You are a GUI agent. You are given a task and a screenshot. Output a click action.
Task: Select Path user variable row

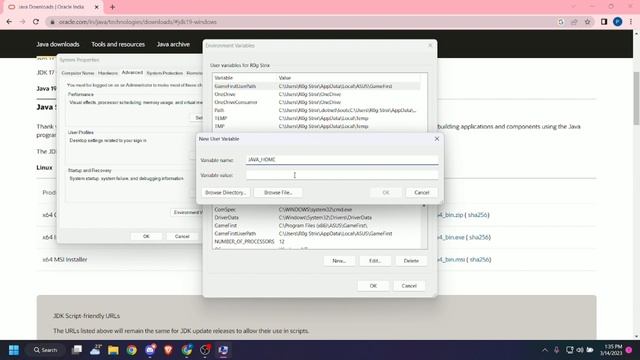pyautogui.click(x=317, y=110)
